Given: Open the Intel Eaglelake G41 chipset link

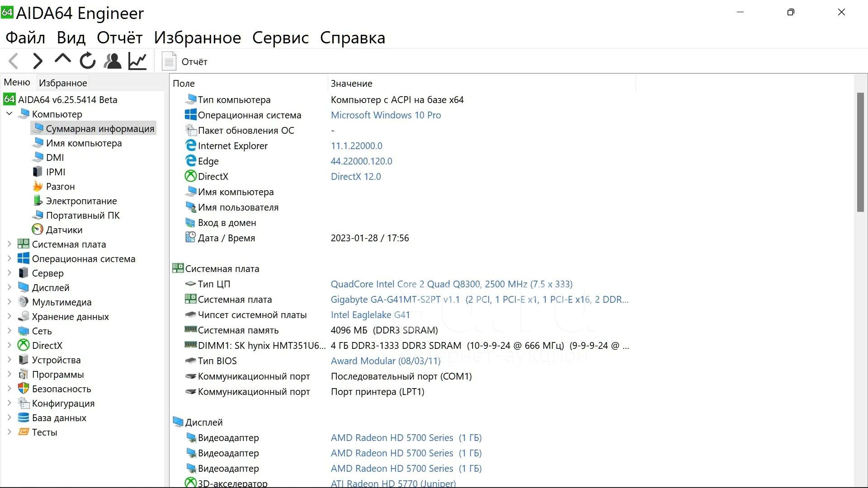Looking at the screenshot, I should click(x=370, y=314).
